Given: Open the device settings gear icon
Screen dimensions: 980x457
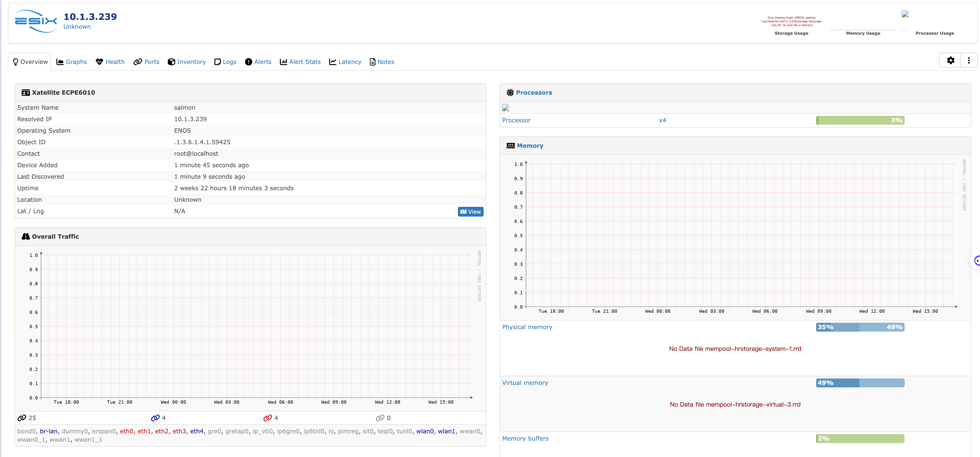Looking at the screenshot, I should tap(950, 61).
